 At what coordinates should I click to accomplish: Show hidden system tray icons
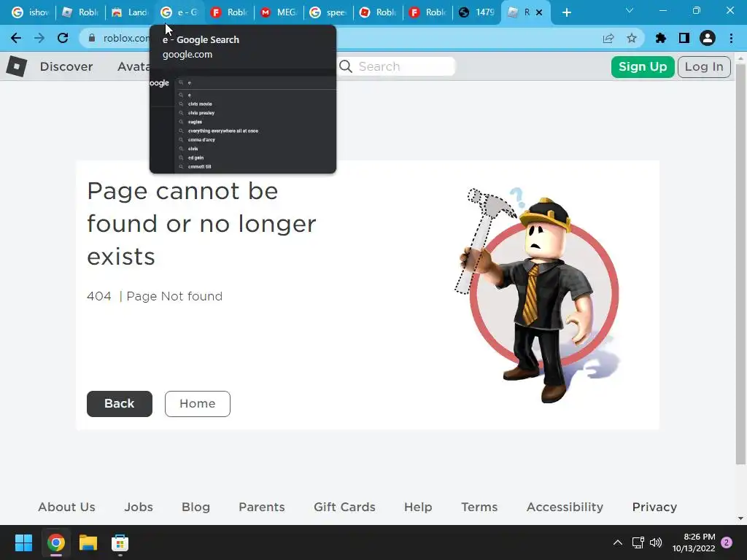pos(617,542)
